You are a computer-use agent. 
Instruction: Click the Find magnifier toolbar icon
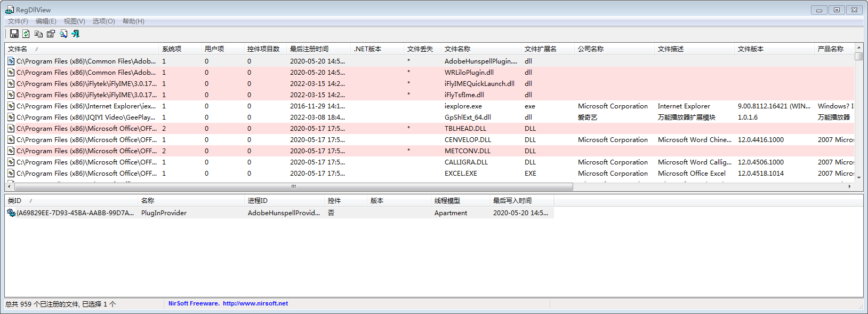63,34
